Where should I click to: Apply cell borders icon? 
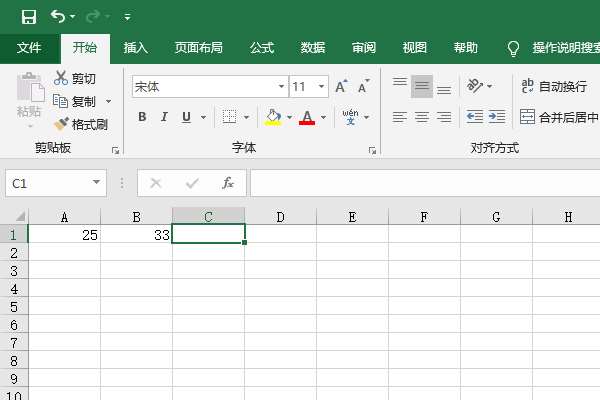click(x=229, y=117)
